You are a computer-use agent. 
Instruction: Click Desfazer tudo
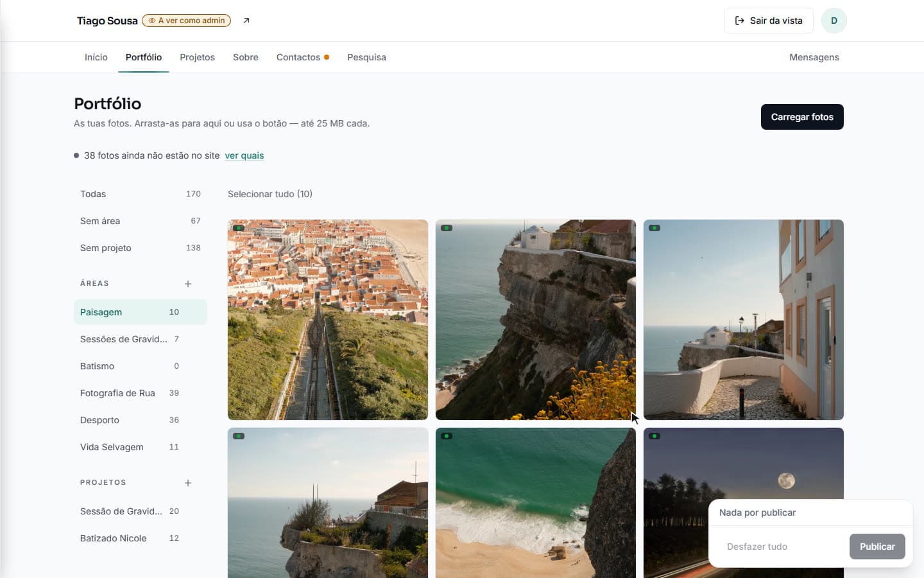tap(757, 547)
